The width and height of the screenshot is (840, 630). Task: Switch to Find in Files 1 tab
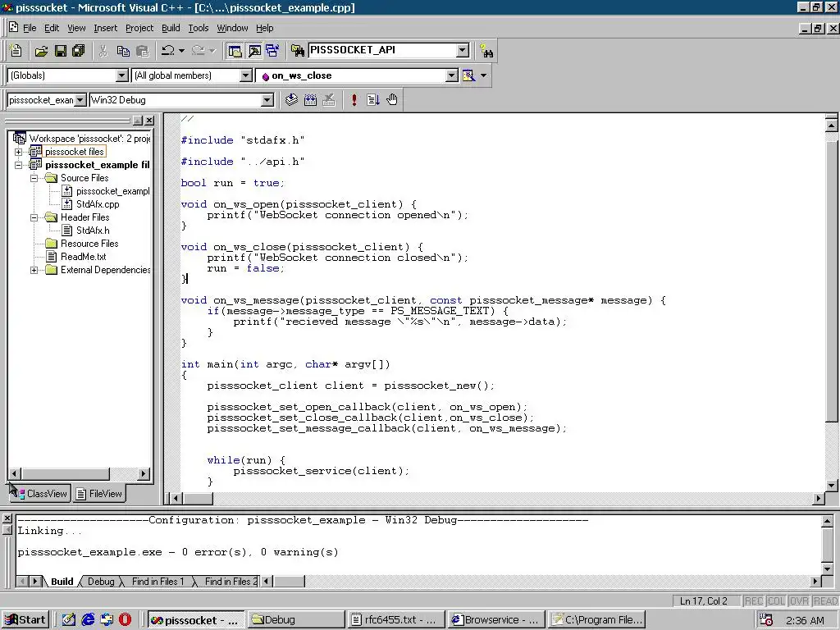158,582
